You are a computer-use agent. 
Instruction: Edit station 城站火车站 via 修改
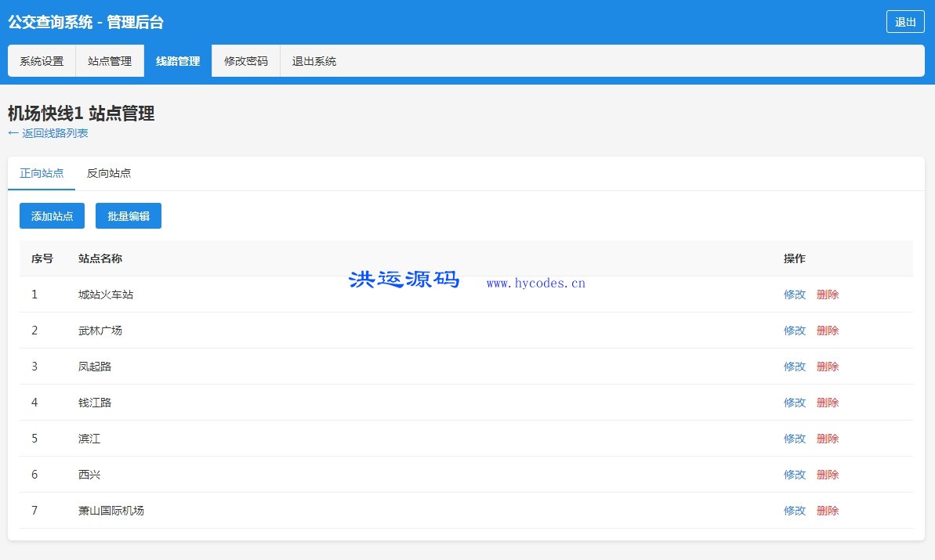point(794,294)
